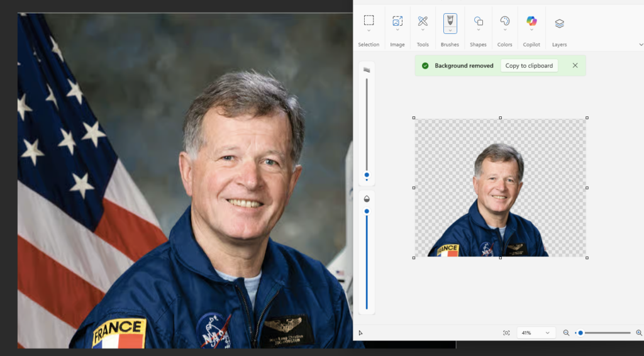Click Copy to clipboard button
Screen dimensions: 644x356
coord(529,65)
